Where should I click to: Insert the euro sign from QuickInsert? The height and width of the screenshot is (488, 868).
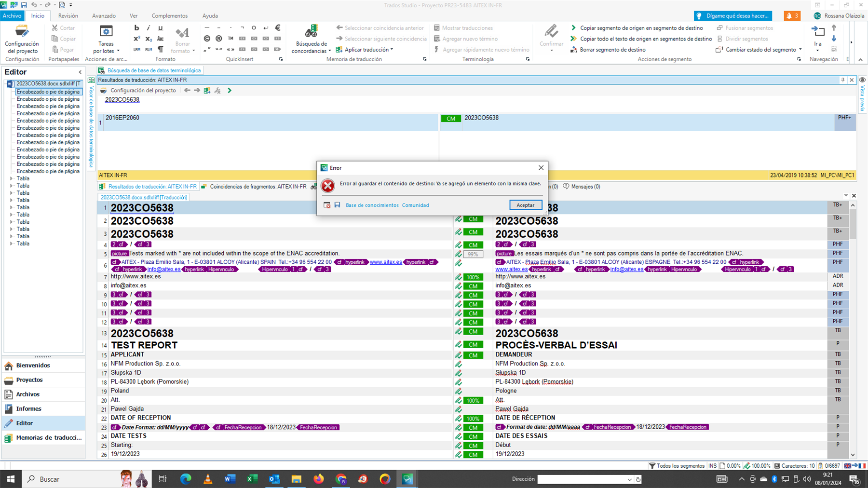pos(278,27)
